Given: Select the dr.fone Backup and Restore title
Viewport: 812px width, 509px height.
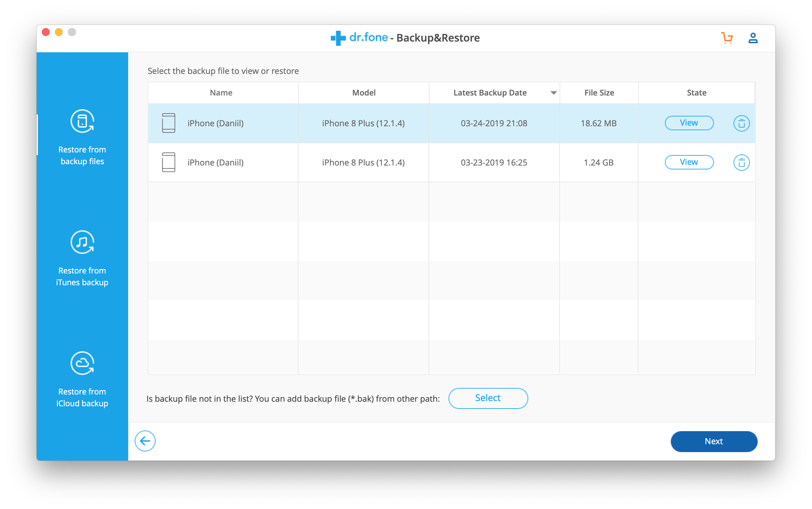Looking at the screenshot, I should tap(406, 38).
